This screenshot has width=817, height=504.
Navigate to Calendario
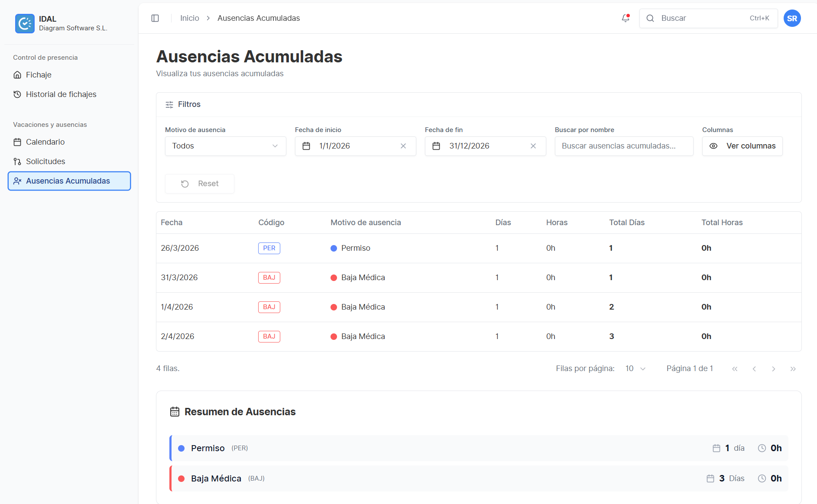click(x=45, y=142)
